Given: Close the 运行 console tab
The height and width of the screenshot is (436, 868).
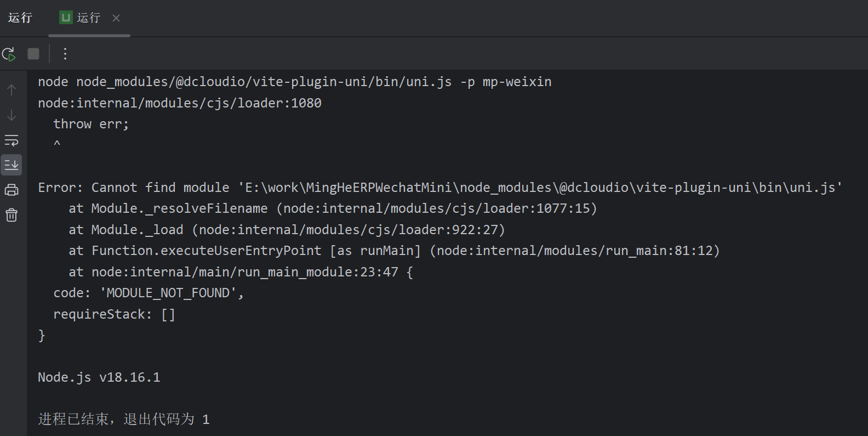Looking at the screenshot, I should [x=116, y=18].
